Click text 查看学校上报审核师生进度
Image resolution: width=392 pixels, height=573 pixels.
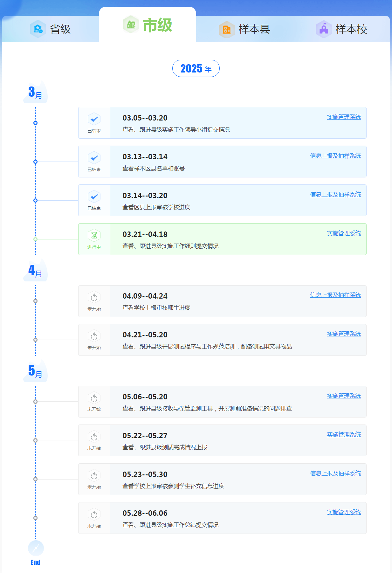coord(156,308)
